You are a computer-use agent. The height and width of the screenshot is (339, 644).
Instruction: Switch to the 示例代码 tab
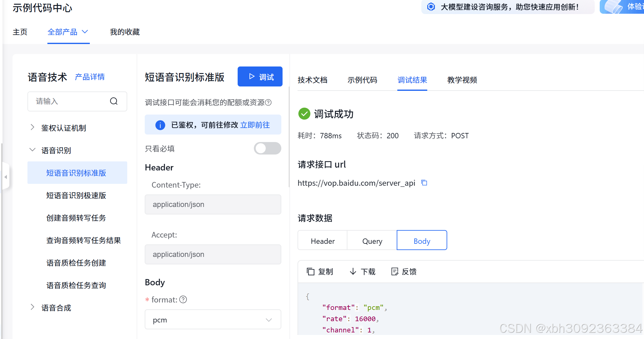click(x=362, y=80)
